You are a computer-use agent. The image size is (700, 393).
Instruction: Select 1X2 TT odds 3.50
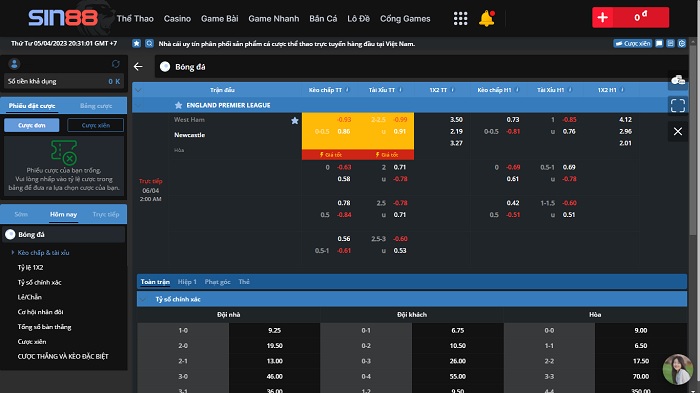click(456, 120)
